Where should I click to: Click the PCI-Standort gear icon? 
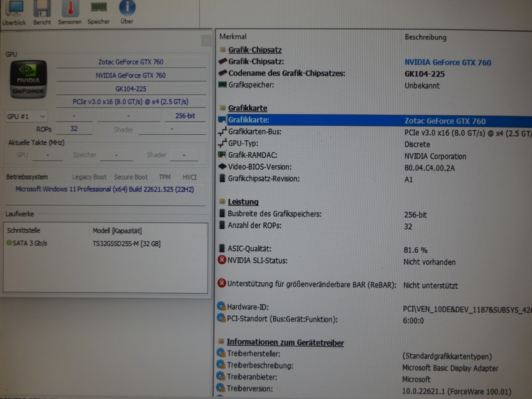point(221,318)
